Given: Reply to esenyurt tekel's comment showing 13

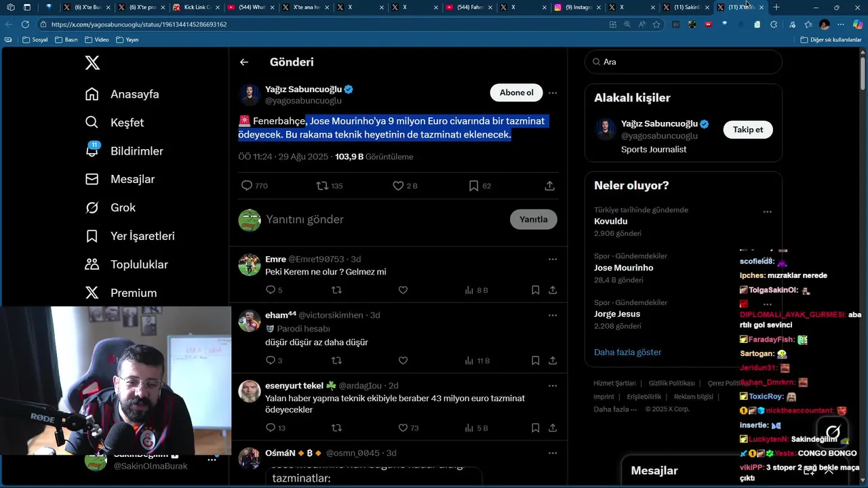Looking at the screenshot, I should coord(275,428).
